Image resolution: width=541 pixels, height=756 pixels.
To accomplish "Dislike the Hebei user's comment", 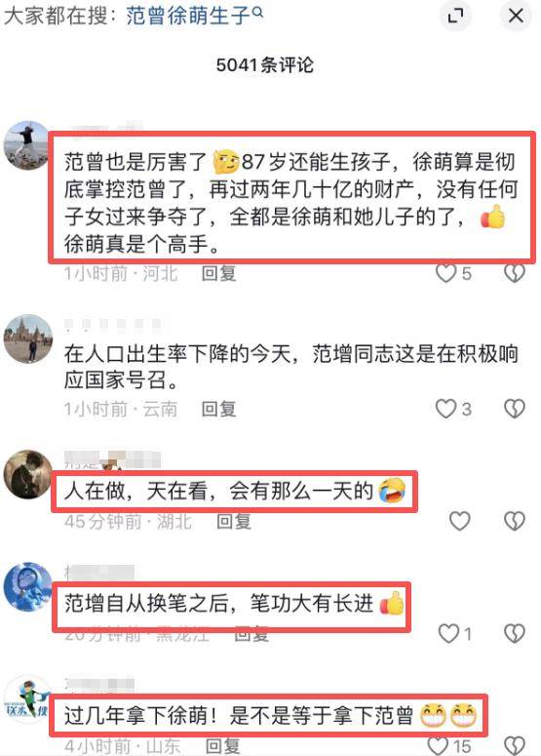I will point(514,273).
